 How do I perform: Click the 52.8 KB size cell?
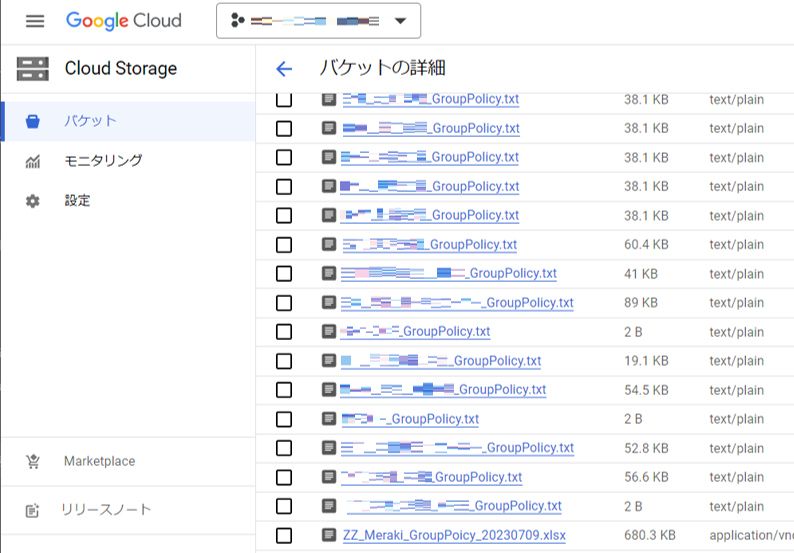646,448
